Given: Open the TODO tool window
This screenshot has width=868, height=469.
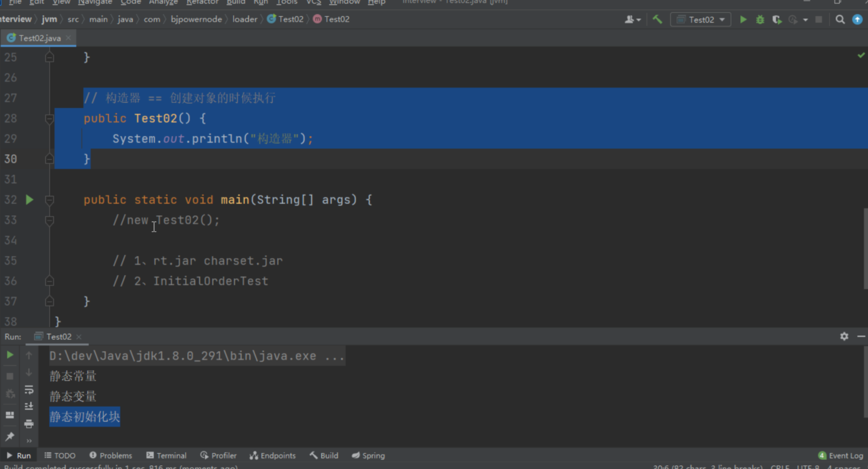Looking at the screenshot, I should 60,455.
